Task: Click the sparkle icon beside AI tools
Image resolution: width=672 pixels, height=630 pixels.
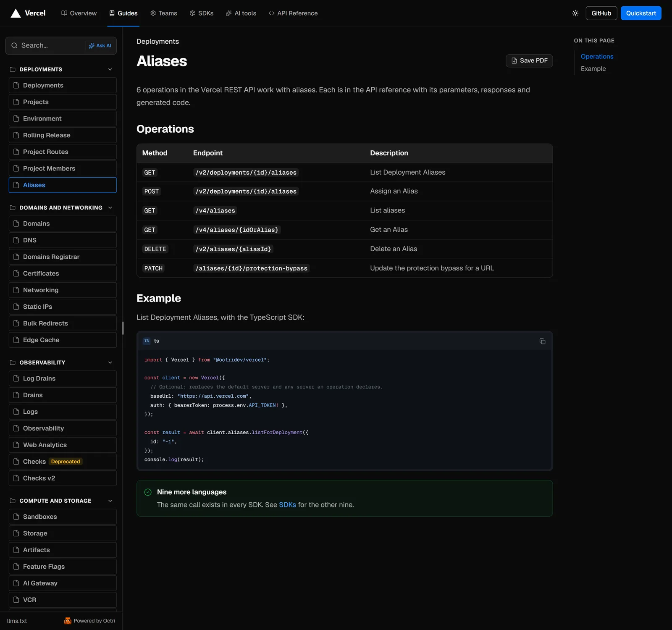Action: (x=228, y=13)
